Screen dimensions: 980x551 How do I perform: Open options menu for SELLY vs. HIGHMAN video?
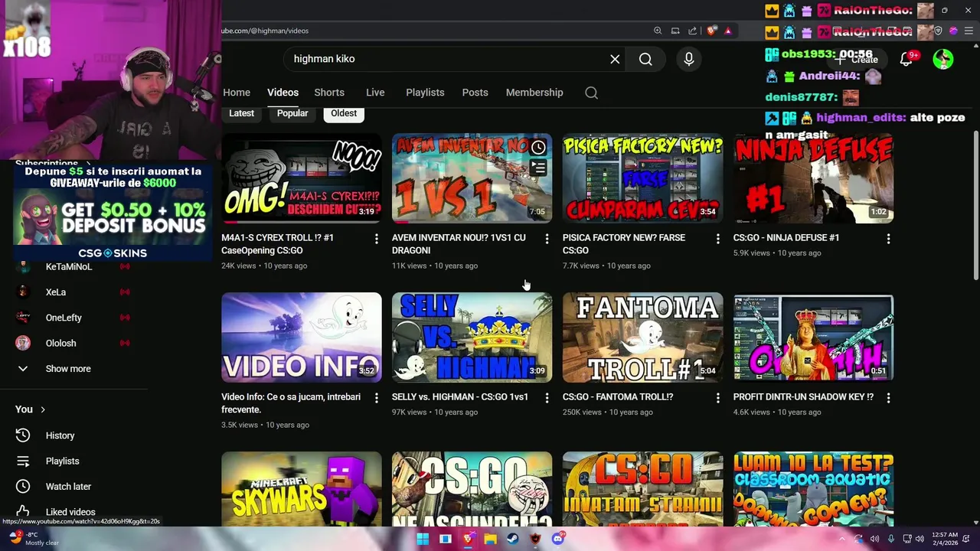547,398
